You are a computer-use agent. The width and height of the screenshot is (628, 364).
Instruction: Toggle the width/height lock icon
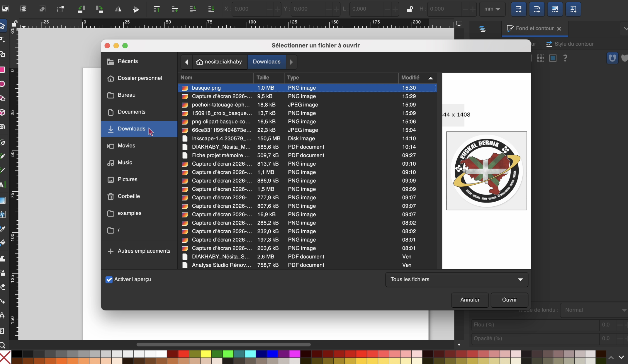(x=410, y=9)
